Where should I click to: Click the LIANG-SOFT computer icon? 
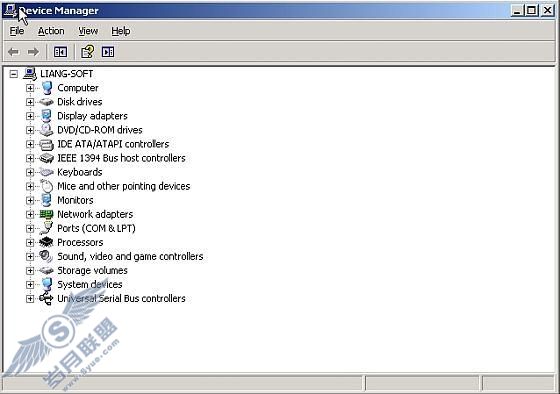(x=30, y=74)
